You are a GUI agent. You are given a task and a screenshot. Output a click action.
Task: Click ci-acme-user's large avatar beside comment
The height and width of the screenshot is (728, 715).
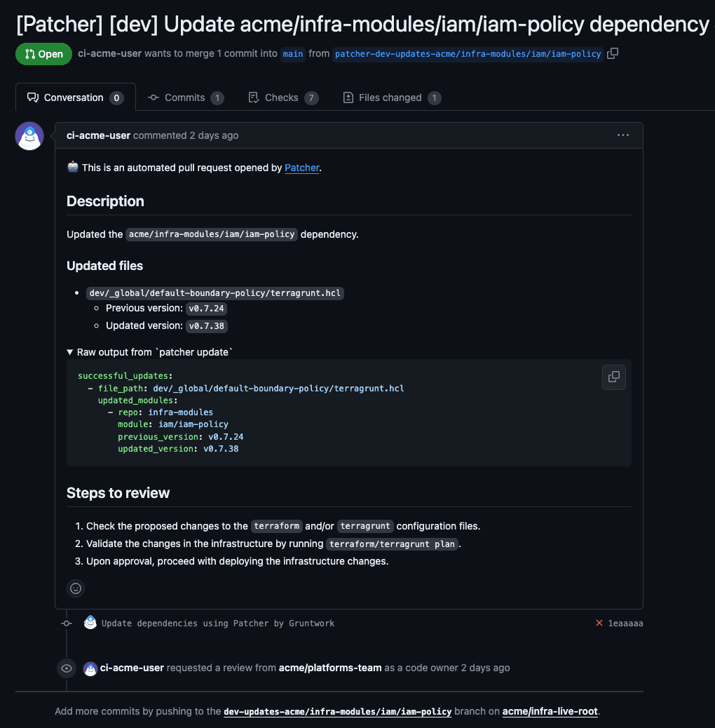pyautogui.click(x=29, y=136)
